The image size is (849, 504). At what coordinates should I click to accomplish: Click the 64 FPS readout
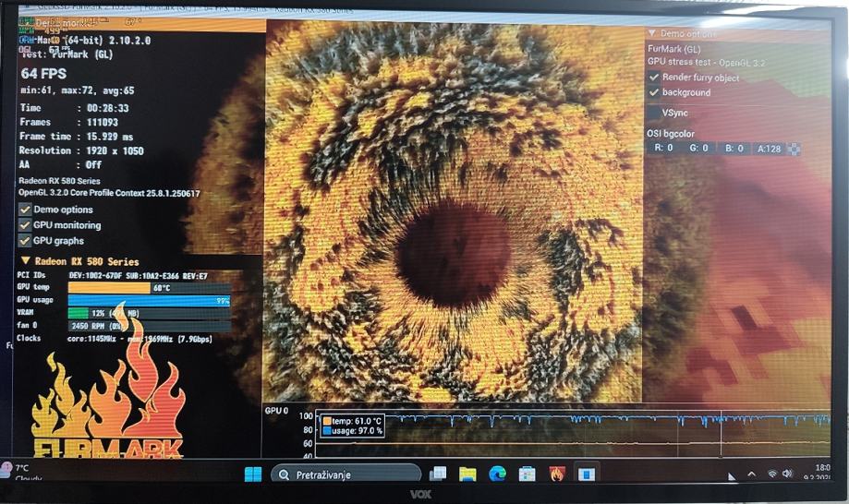click(43, 74)
